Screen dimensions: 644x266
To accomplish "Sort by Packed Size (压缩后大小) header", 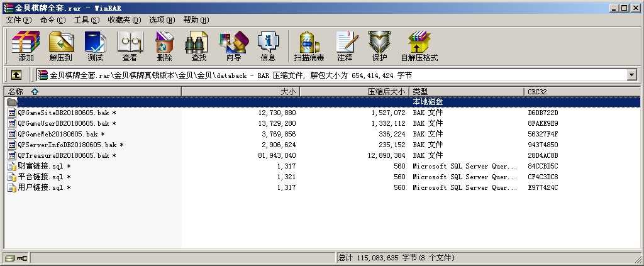I will click(355, 92).
